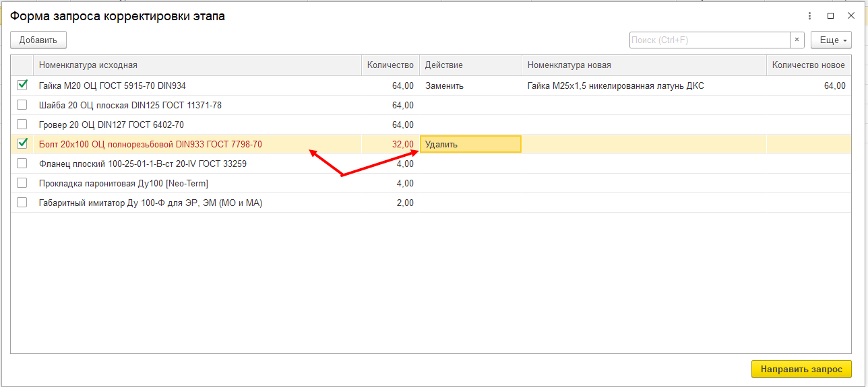The width and height of the screenshot is (868, 387).
Task: Click Шайба 20 ОЦ плоская DIN125 row text
Action: click(130, 105)
